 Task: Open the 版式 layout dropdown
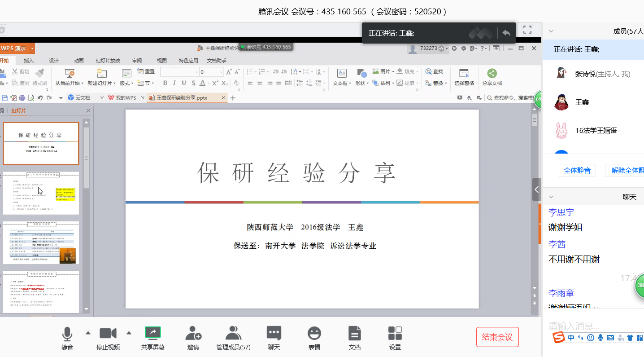[127, 83]
